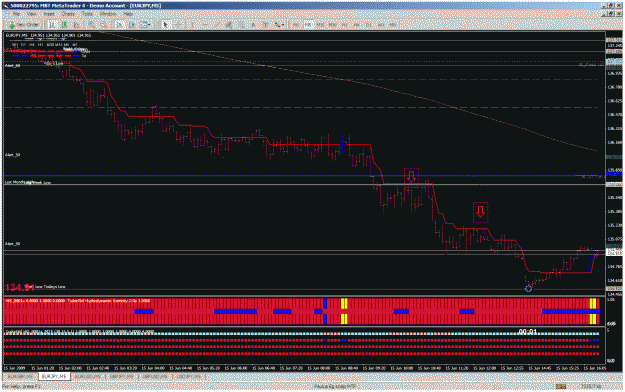
Task: Click the 00:01 candle countdown timer text
Action: click(527, 331)
